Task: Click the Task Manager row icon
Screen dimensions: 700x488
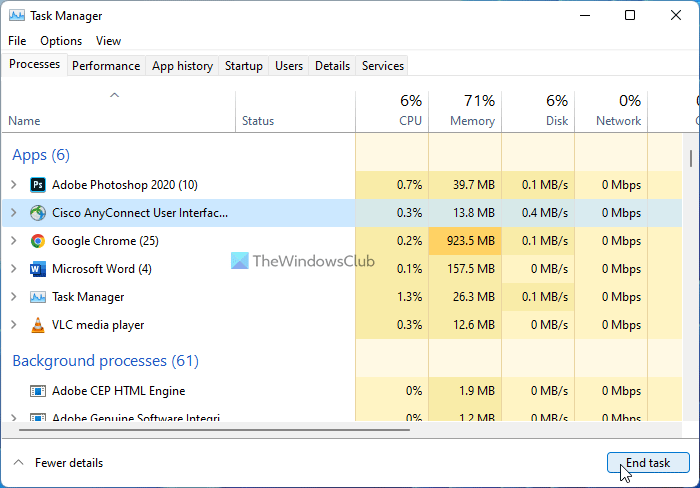Action: pos(38,297)
